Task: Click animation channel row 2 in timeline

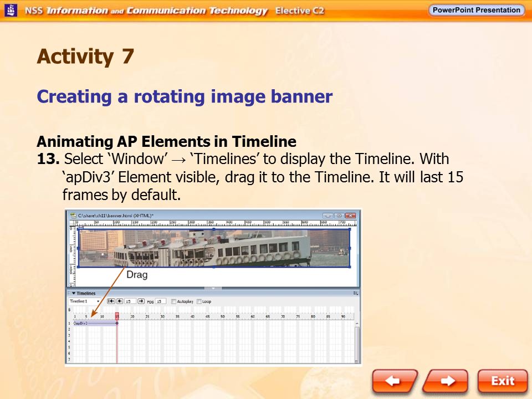Action: [214, 329]
